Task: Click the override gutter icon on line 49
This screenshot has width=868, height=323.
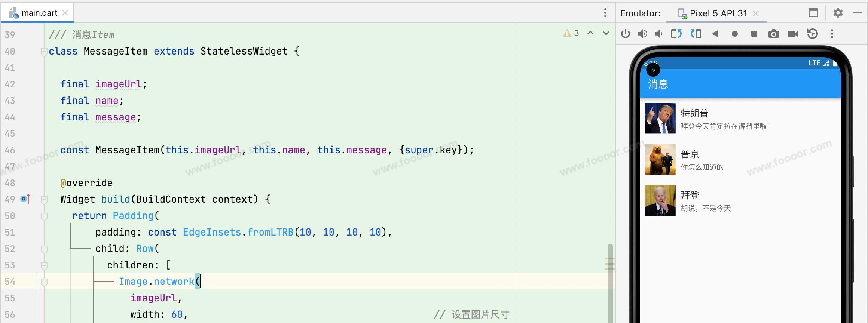Action: click(x=25, y=199)
